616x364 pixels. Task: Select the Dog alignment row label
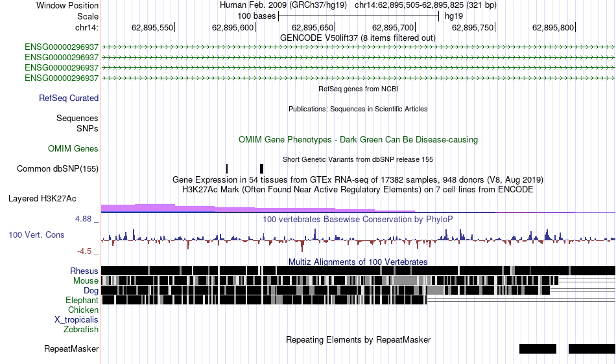pyautogui.click(x=91, y=290)
